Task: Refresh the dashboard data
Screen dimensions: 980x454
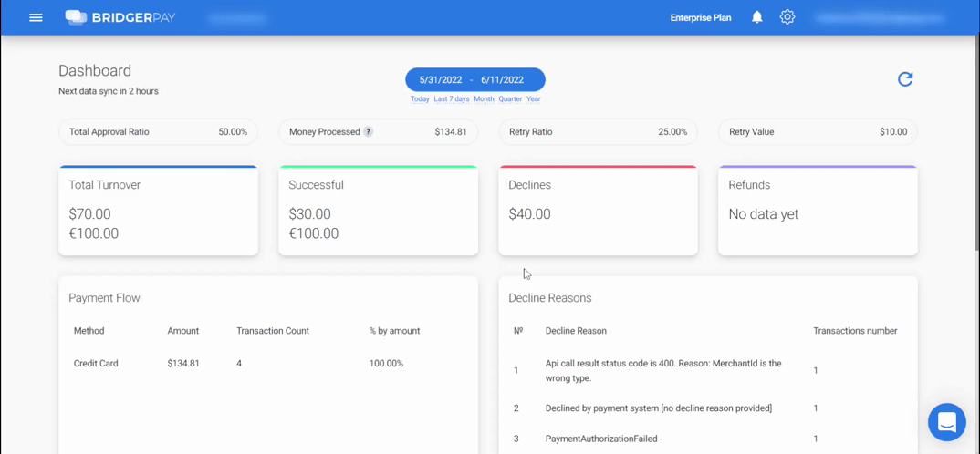Action: 905,79
